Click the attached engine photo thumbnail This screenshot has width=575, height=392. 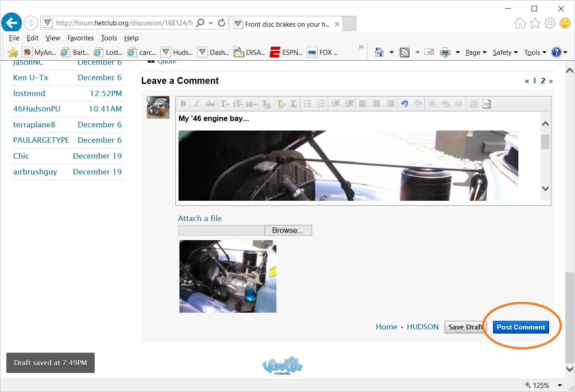(228, 276)
